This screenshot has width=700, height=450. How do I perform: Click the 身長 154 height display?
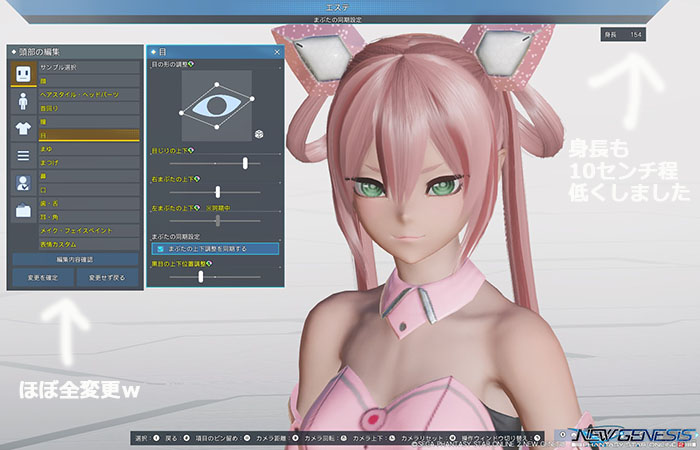click(x=623, y=34)
